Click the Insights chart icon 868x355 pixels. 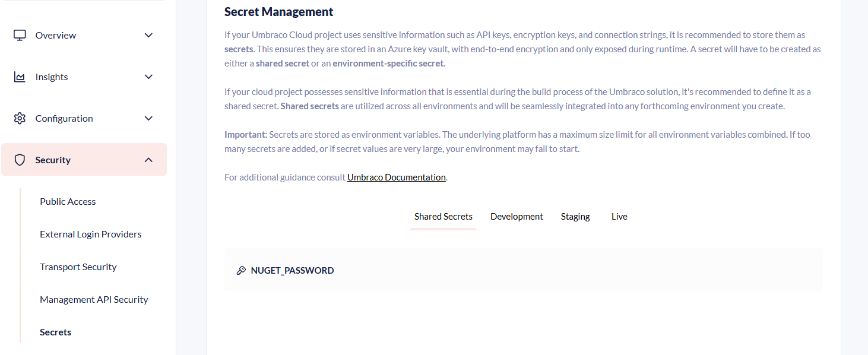point(20,77)
